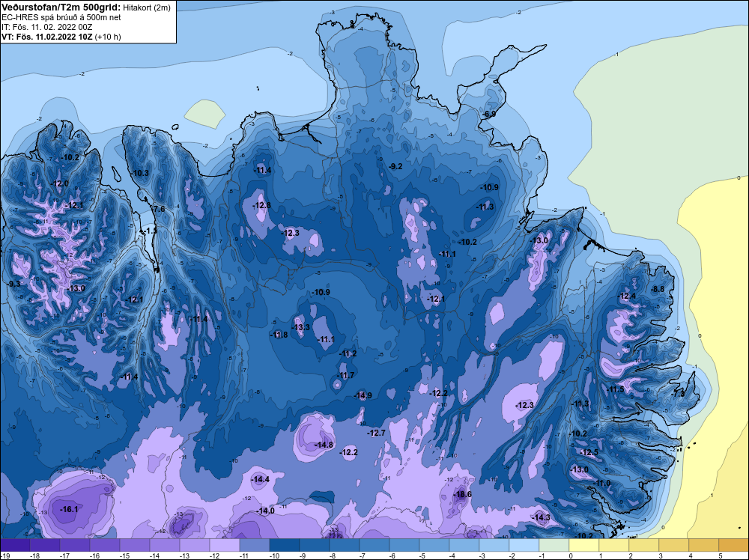
Task: Click the temperature label -11.5
Action: pyautogui.click(x=615, y=389)
